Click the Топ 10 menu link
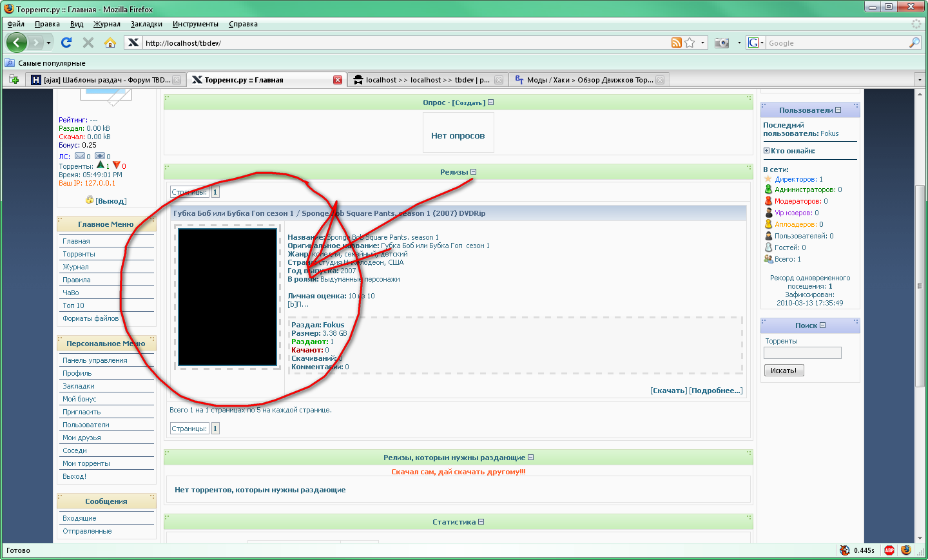The height and width of the screenshot is (560, 928). point(73,305)
